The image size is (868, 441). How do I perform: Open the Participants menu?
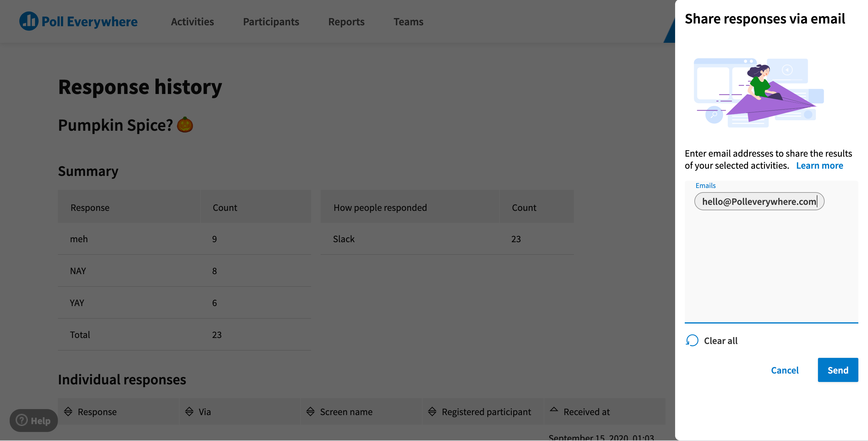pos(271,22)
